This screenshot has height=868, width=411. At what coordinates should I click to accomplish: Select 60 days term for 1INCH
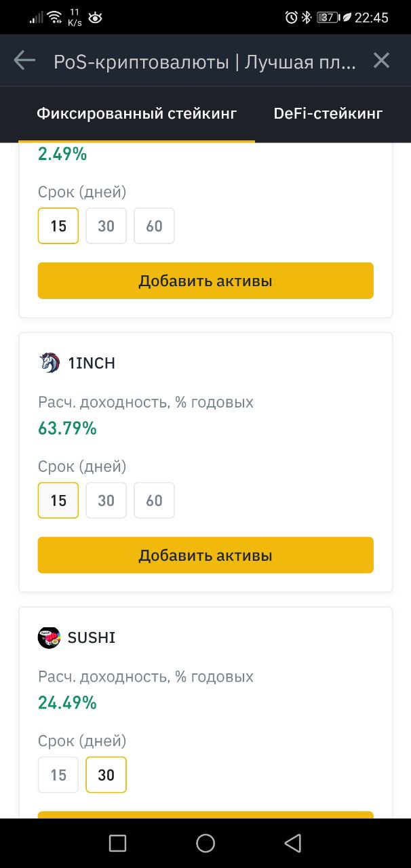[154, 500]
